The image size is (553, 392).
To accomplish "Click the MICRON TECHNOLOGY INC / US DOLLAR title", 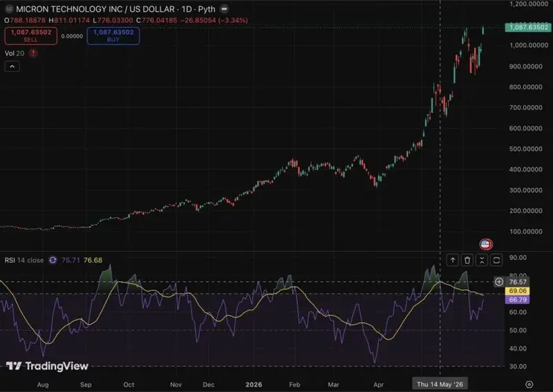I will (95, 9).
